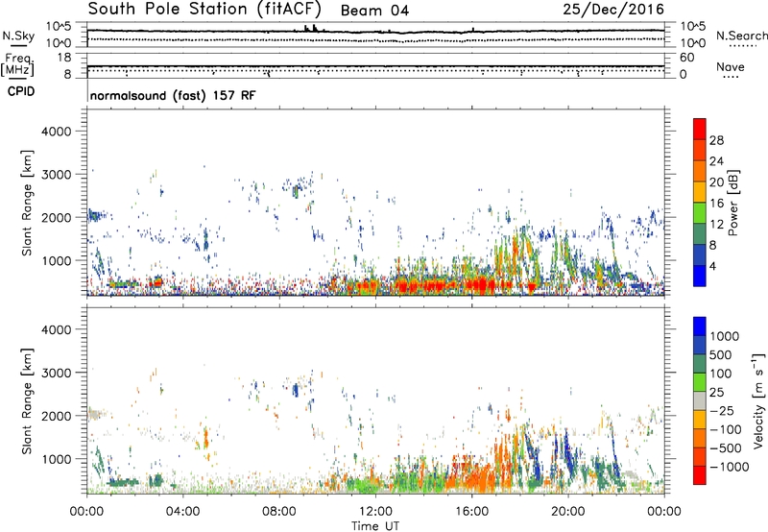
Task: Click 'Slant Range [km]' label of velocity panel
Action: pyautogui.click(x=27, y=401)
